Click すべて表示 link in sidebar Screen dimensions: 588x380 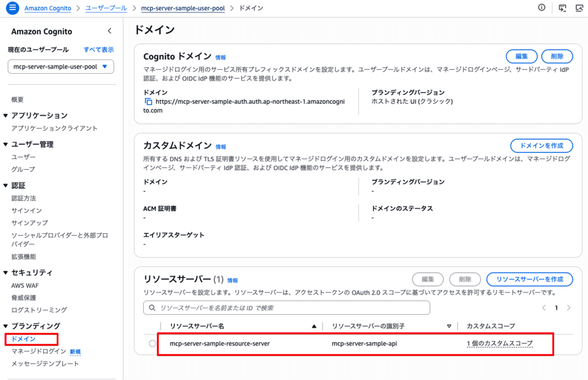pyautogui.click(x=98, y=50)
